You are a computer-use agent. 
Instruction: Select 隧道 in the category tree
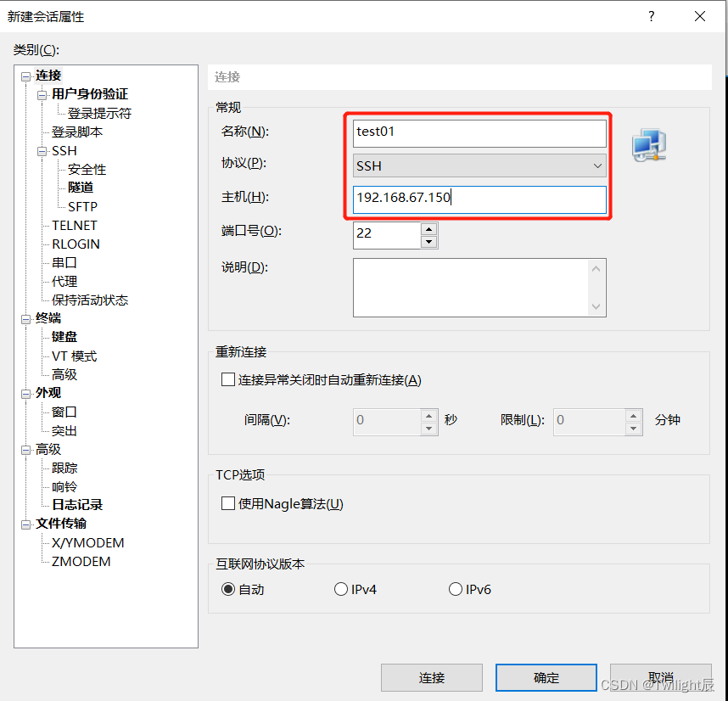81,188
